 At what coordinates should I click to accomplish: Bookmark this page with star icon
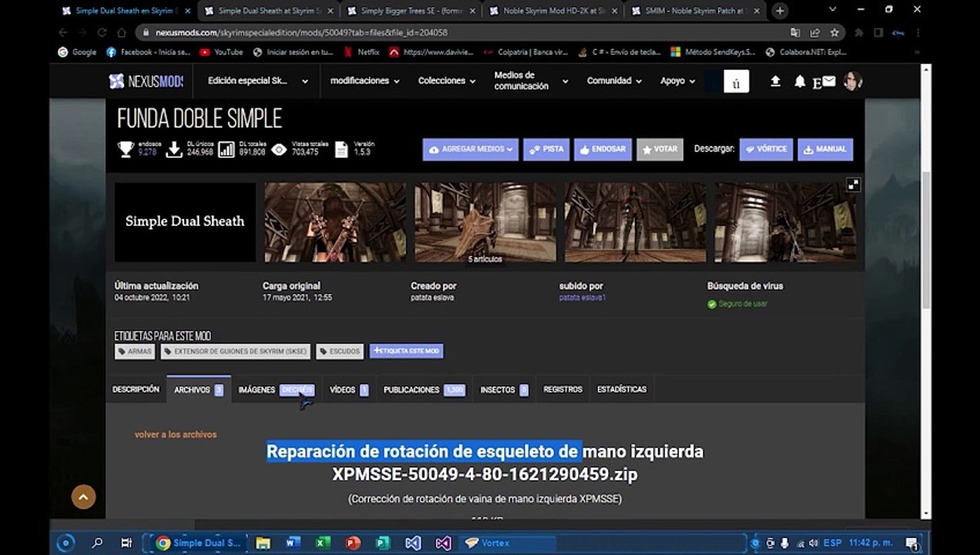[x=834, y=32]
